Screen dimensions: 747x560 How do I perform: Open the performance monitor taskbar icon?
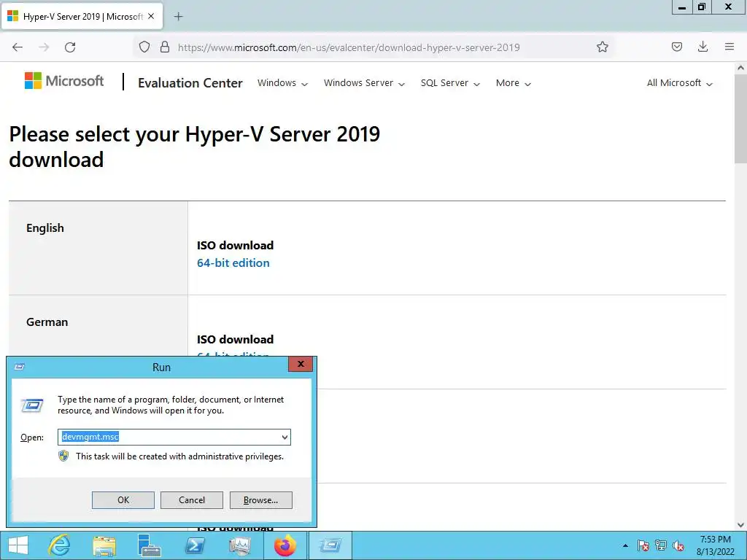239,545
